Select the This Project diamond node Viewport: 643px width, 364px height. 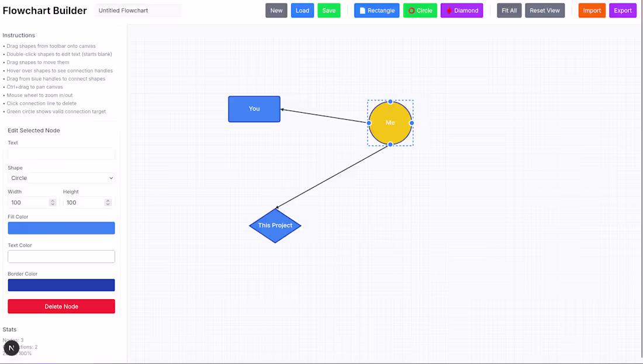tap(275, 226)
